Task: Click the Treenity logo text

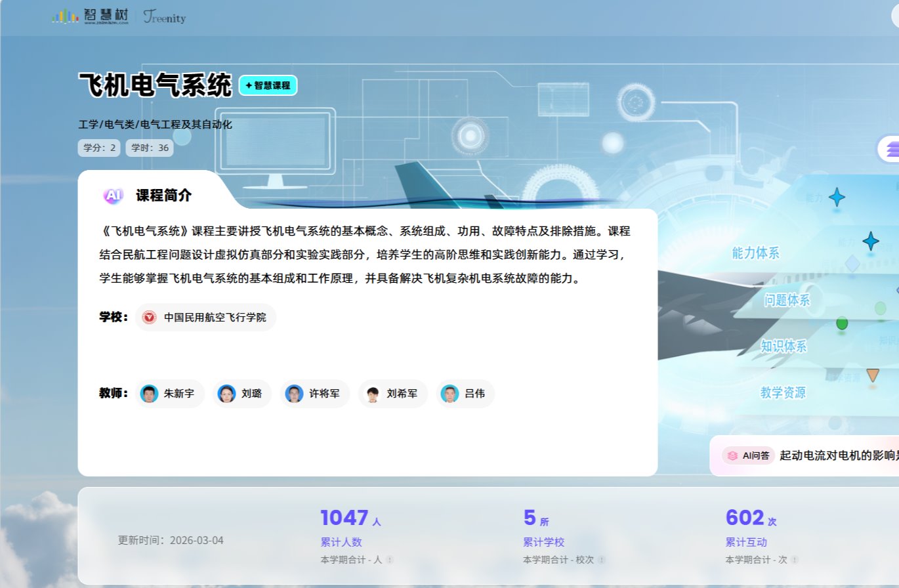Action: pos(165,17)
